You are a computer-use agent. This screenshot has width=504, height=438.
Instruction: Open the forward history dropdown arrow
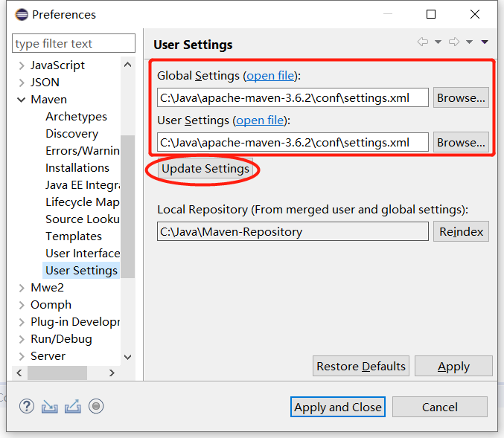[x=469, y=42]
